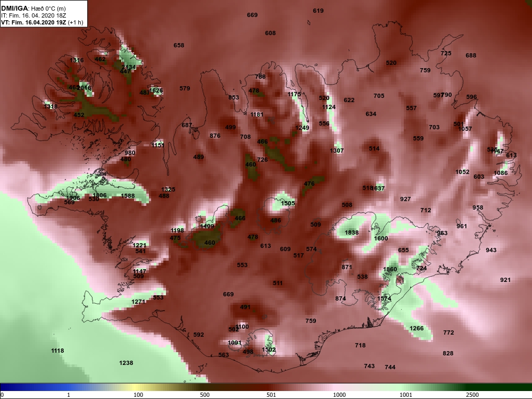Click the 'DMI/IGA: Hæð 0°C (m)' title text
Viewport: 532px width, 399px height.
tap(33, 9)
